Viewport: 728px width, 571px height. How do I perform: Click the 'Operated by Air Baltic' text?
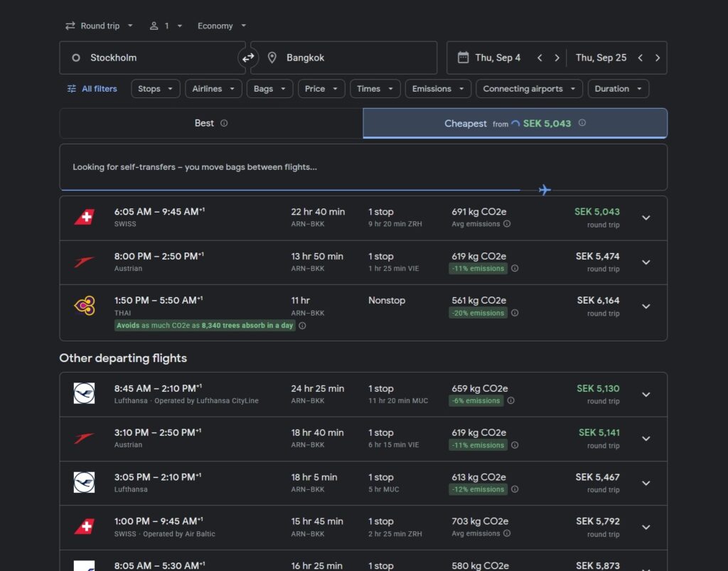[x=179, y=534]
